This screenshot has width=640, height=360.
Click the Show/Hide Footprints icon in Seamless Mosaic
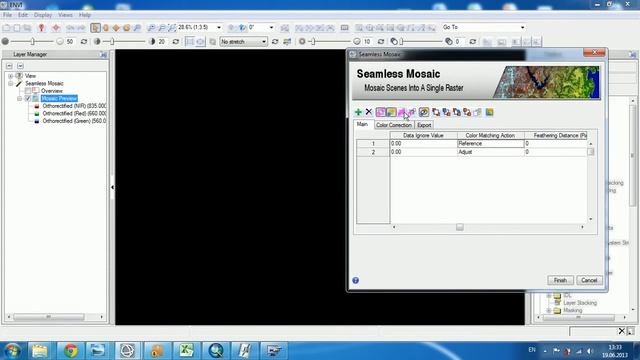click(x=380, y=112)
